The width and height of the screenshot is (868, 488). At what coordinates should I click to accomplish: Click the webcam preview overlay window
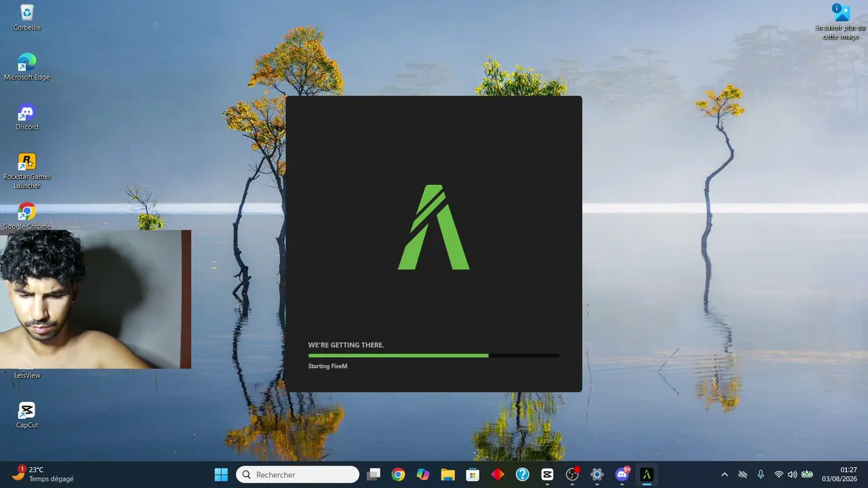(96, 299)
